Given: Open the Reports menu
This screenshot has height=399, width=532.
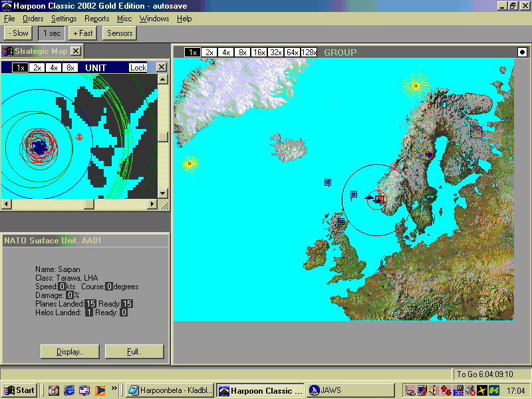Looking at the screenshot, I should 96,19.
